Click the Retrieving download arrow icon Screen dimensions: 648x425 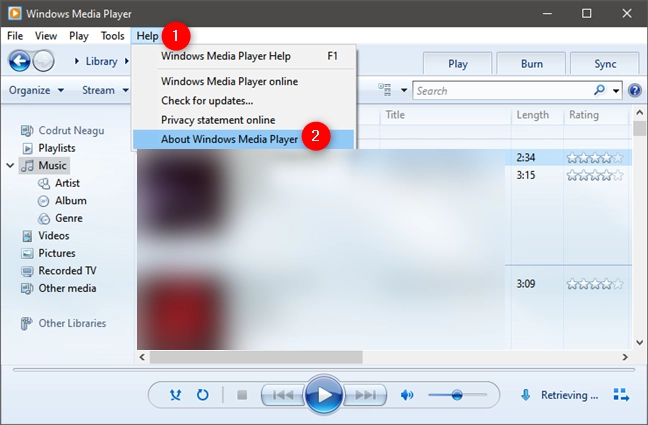click(526, 395)
